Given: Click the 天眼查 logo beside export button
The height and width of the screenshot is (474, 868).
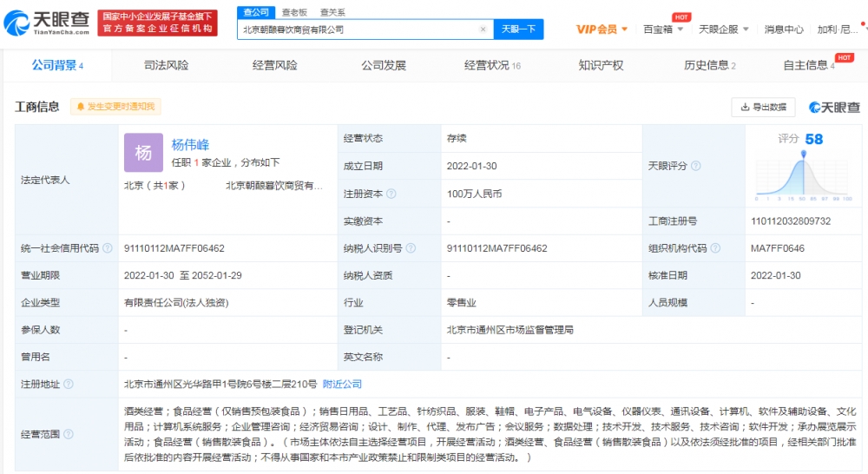Looking at the screenshot, I should point(834,108).
